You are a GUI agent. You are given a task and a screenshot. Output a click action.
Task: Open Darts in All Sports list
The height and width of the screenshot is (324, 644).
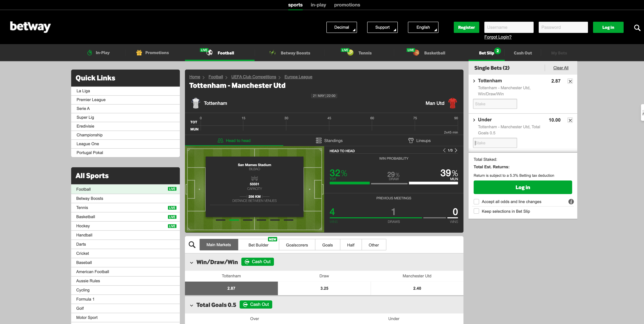126,244
